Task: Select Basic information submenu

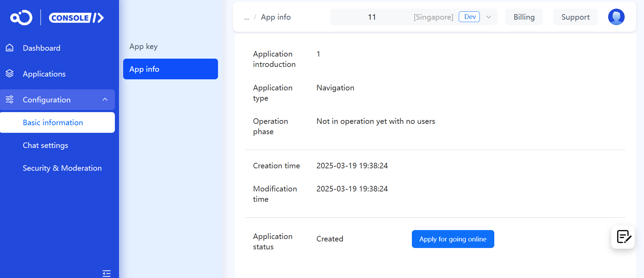Action: 57,122
